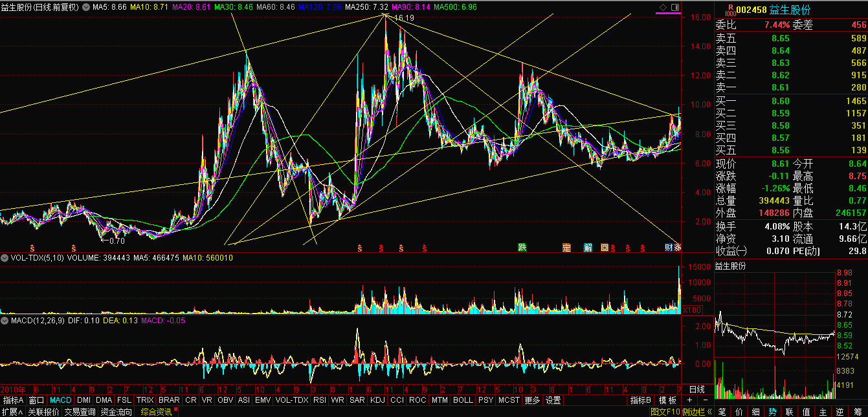Image resolution: width=868 pixels, height=417 pixels.
Task: Zoom in with the plus button
Action: 690,400
